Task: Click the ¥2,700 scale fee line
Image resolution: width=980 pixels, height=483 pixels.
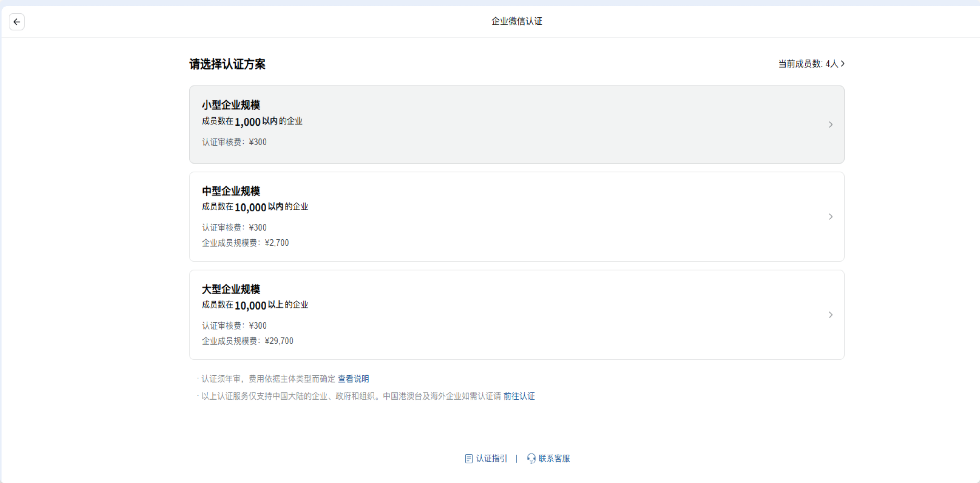Action: pos(246,243)
